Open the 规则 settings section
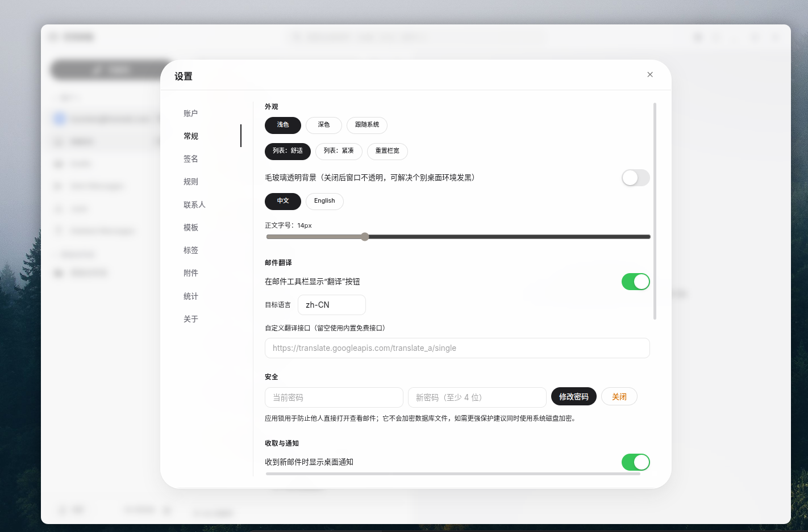Image resolution: width=808 pixels, height=532 pixels. pyautogui.click(x=191, y=182)
